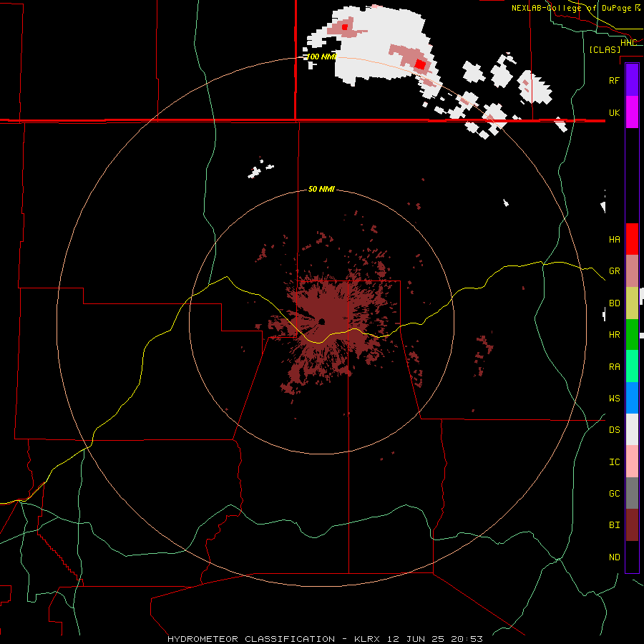Click the magenta UK legend color swatch

tap(632, 112)
